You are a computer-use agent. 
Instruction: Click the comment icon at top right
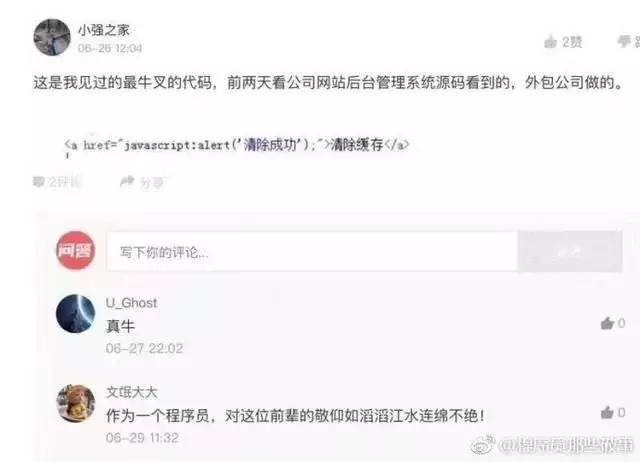point(629,42)
